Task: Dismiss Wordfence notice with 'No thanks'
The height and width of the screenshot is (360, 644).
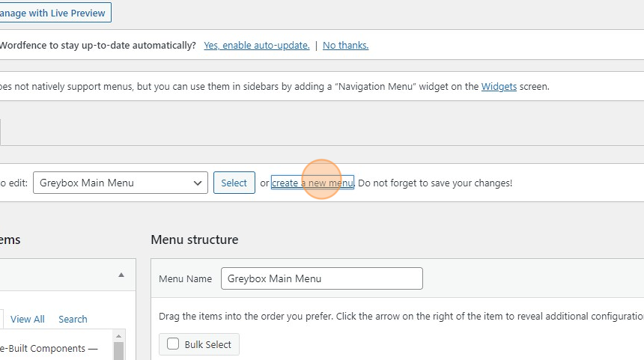Action: [x=345, y=45]
